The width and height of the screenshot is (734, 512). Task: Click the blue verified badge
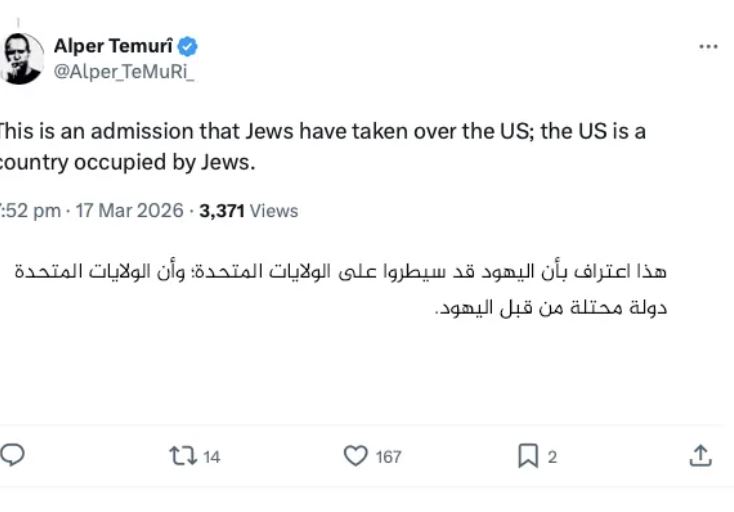pos(188,46)
